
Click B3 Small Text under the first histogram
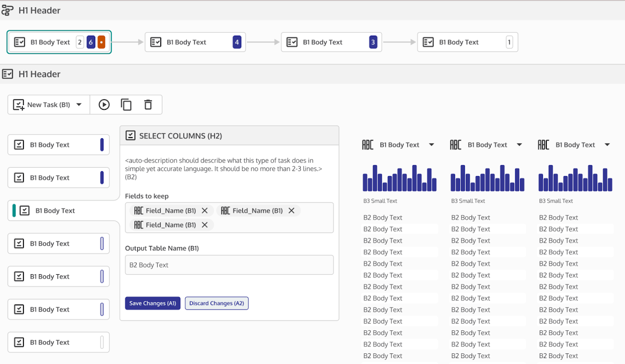(x=380, y=201)
